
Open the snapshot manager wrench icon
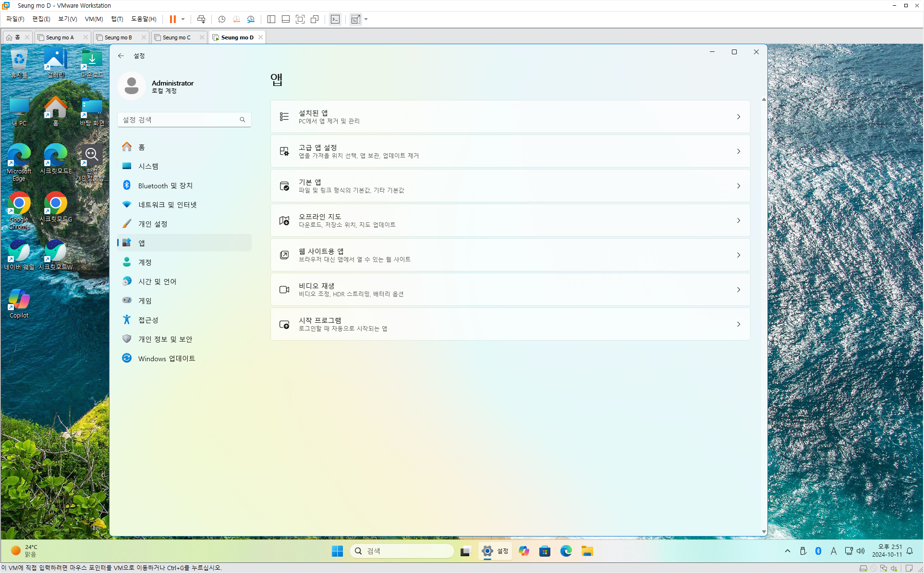click(x=251, y=19)
